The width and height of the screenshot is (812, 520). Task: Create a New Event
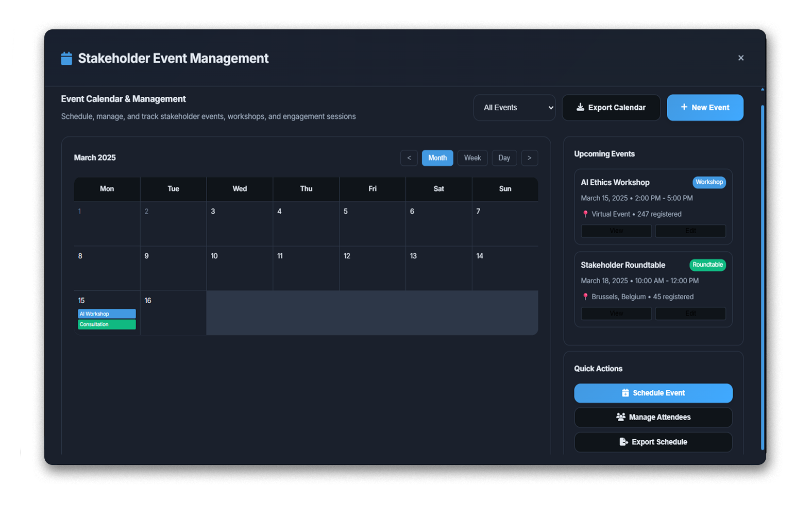(x=705, y=108)
